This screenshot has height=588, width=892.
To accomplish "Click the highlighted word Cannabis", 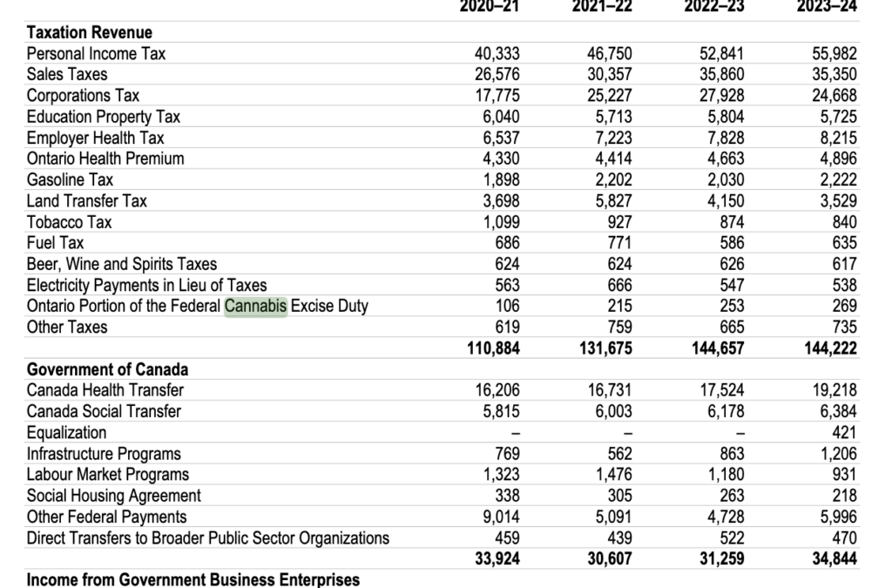I will [x=255, y=306].
